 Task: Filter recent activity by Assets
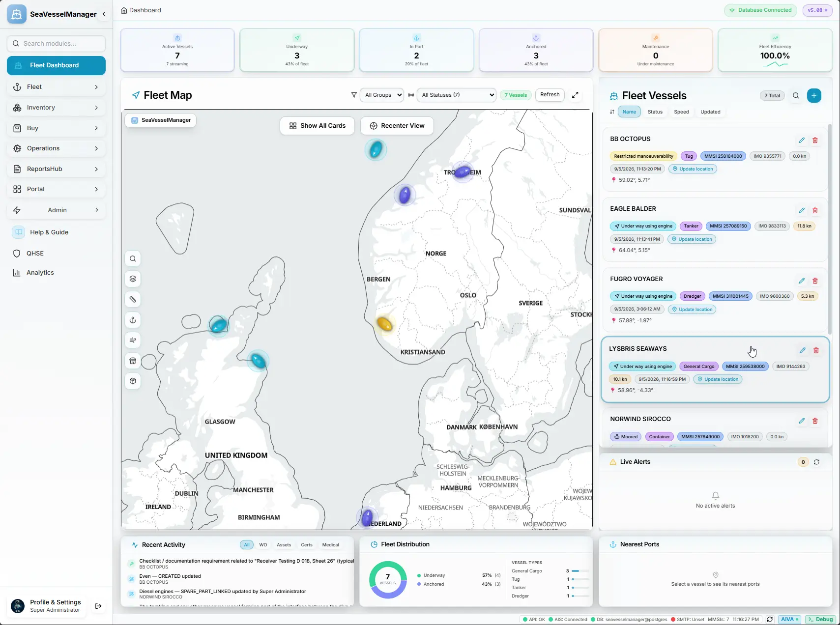click(284, 544)
